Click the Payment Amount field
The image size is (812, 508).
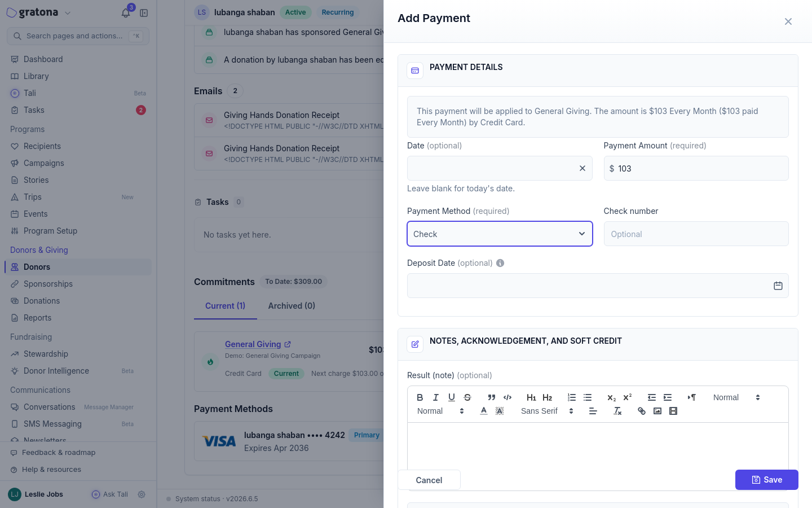(696, 168)
